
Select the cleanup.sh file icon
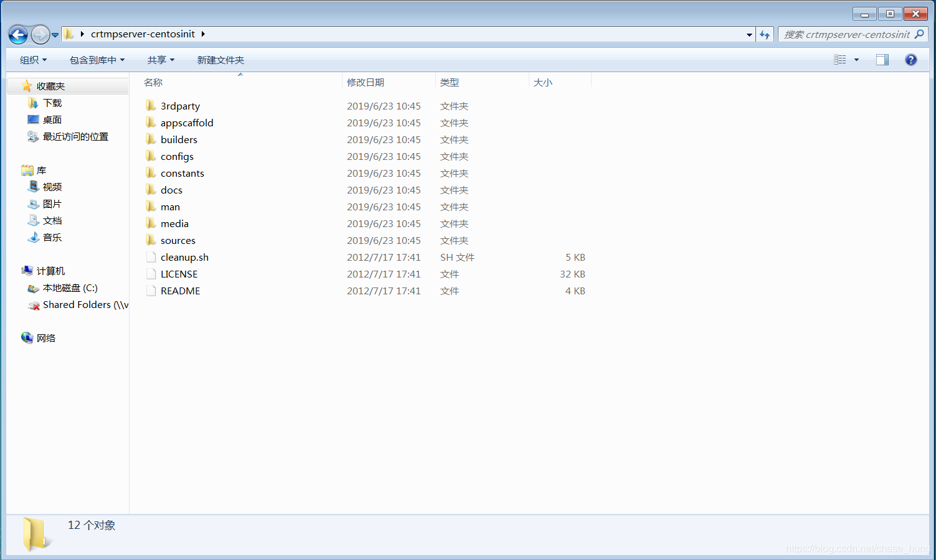click(151, 257)
